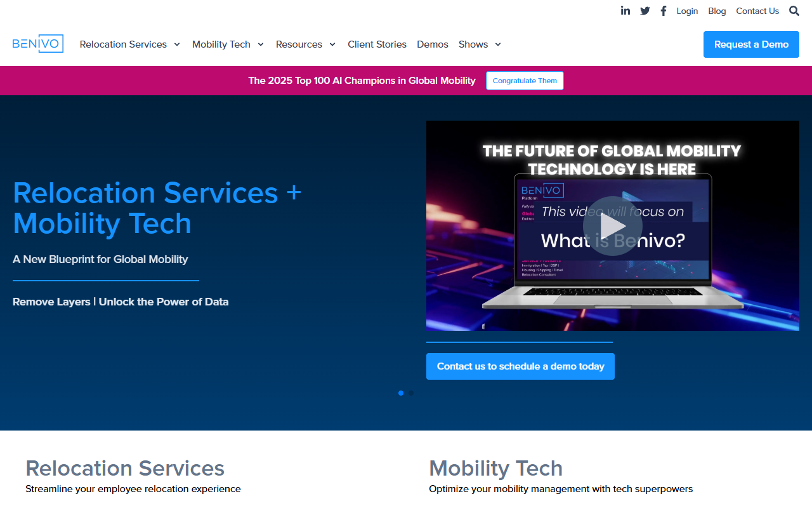Screen dimensions: 812x508
Task: Click the Relocation Services + Mobility Tech heading
Action: [x=157, y=208]
